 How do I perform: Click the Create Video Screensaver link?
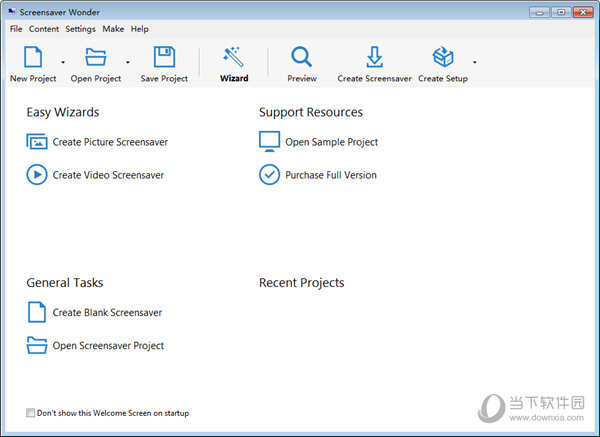[108, 175]
